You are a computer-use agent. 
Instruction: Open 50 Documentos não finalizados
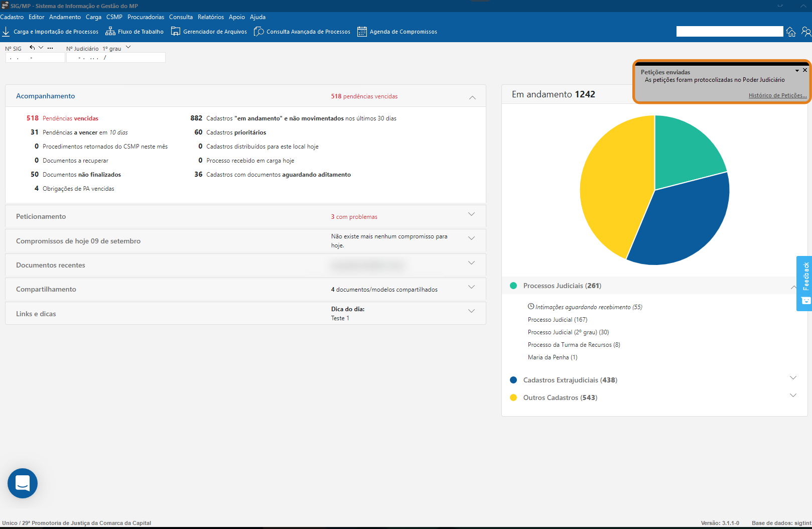(x=76, y=175)
